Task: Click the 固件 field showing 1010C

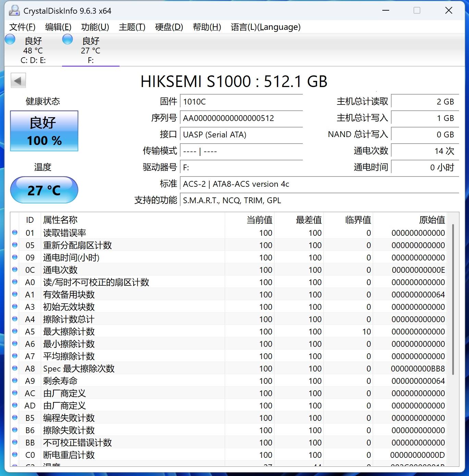Action: coord(241,102)
